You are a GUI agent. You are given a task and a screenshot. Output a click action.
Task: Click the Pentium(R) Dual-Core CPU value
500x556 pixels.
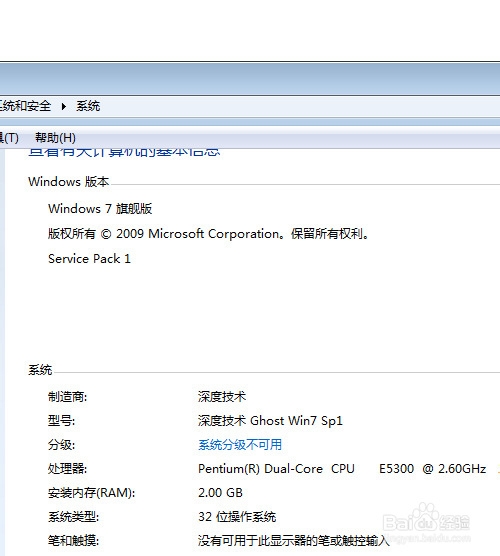(342, 469)
